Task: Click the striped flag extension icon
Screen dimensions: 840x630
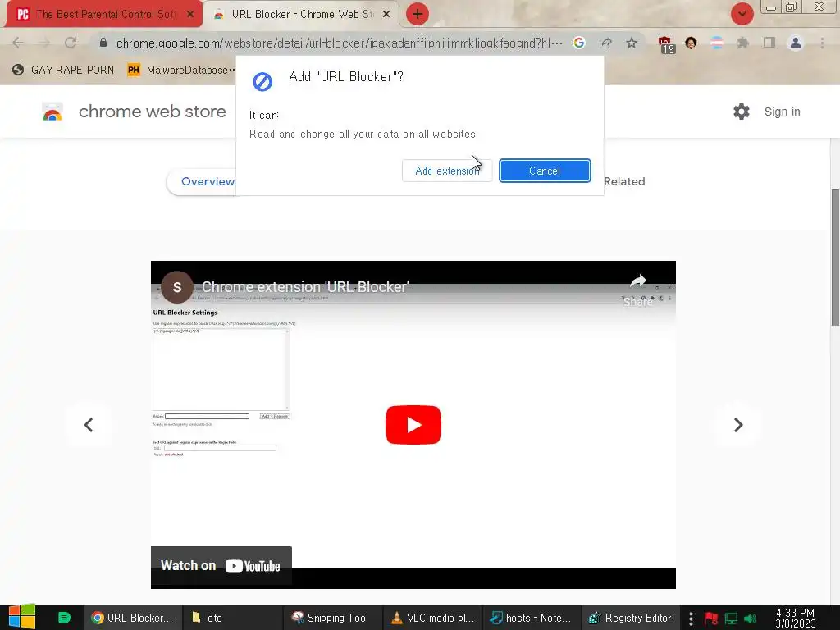Action: (x=717, y=43)
